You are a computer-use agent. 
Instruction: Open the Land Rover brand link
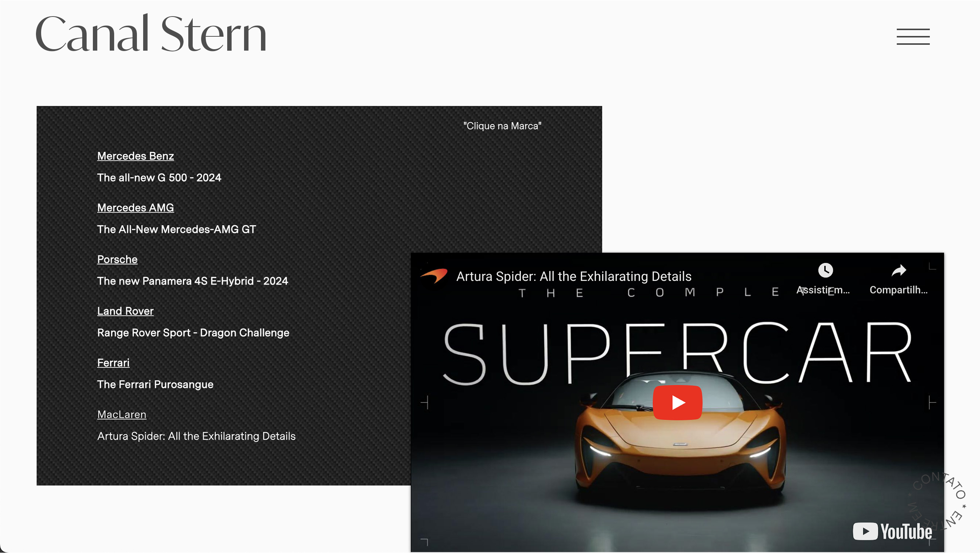125,311
